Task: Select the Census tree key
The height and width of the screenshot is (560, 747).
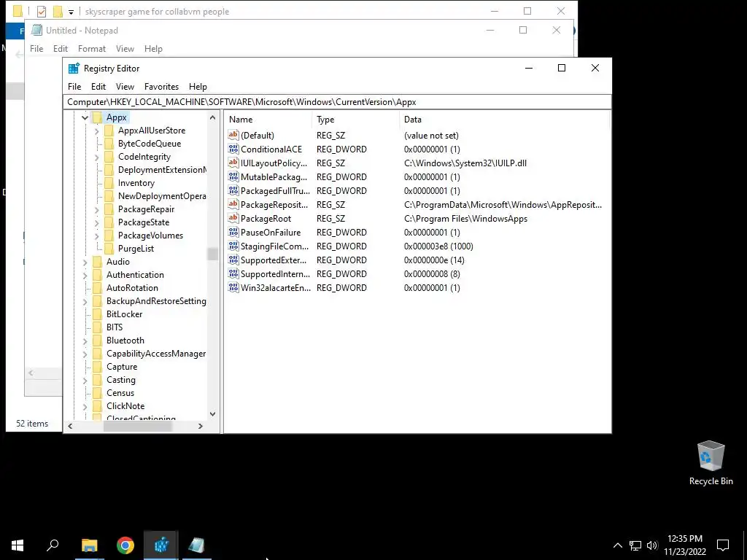Action: coord(120,393)
